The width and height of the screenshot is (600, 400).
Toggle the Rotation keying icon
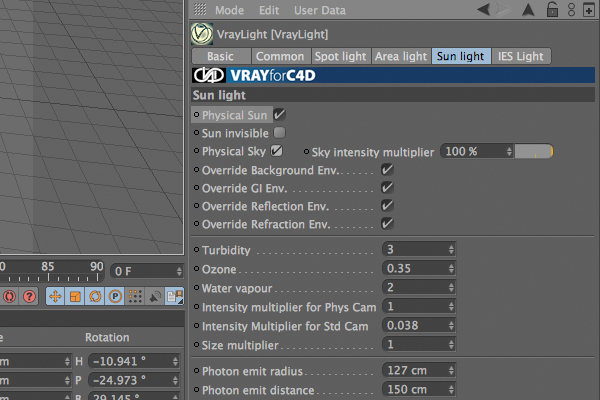click(x=95, y=296)
